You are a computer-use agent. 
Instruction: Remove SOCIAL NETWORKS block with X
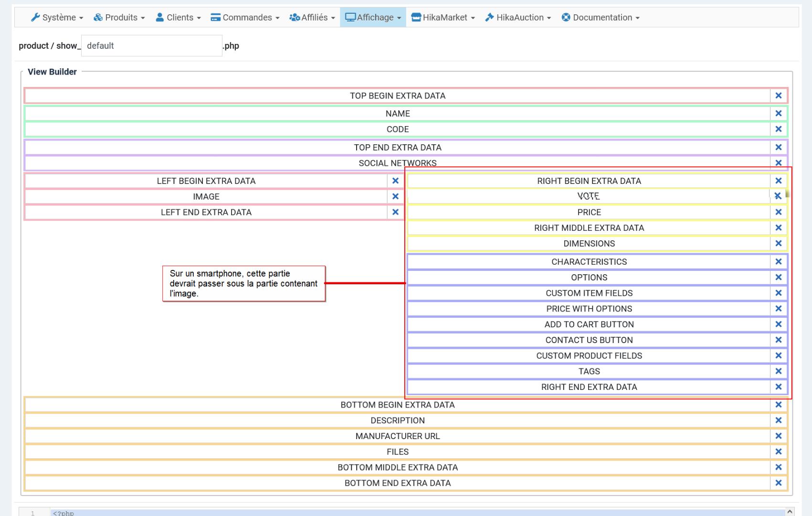[x=778, y=163]
